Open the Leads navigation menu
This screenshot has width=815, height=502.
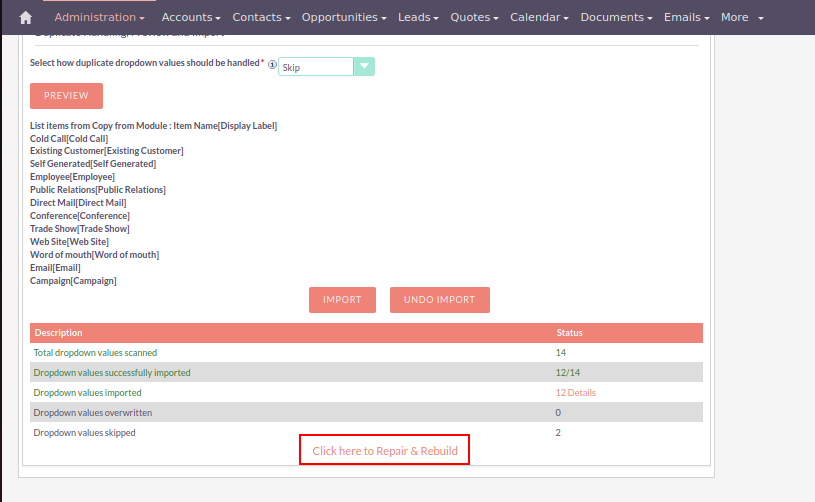pyautogui.click(x=420, y=18)
